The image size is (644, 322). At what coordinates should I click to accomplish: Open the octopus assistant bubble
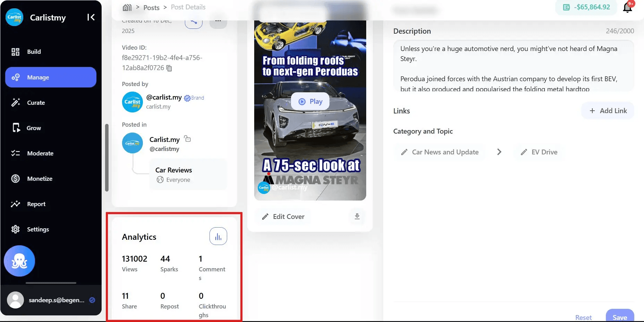click(19, 261)
